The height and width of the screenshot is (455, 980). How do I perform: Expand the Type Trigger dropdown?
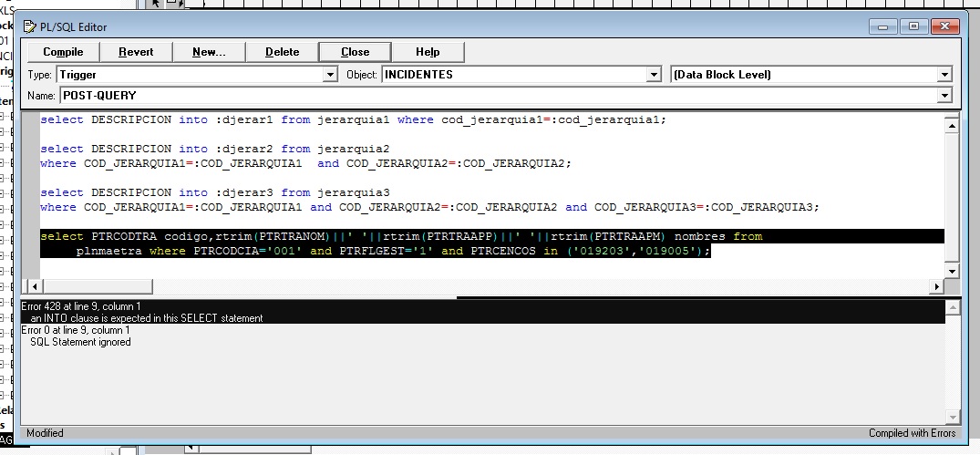(330, 75)
